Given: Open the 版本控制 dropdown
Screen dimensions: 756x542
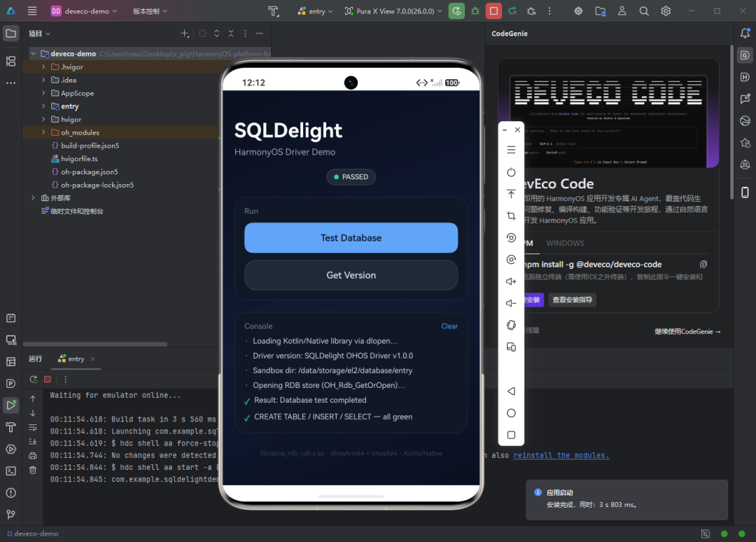Looking at the screenshot, I should click(150, 11).
